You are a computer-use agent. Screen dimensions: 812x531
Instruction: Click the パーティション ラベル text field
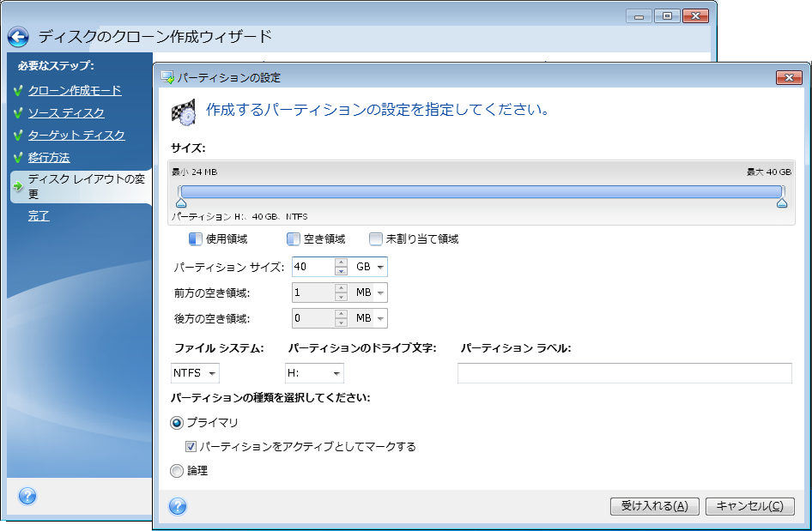click(x=624, y=373)
